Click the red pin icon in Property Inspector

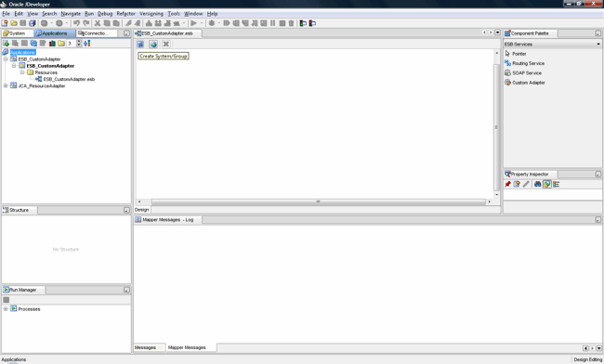point(507,184)
